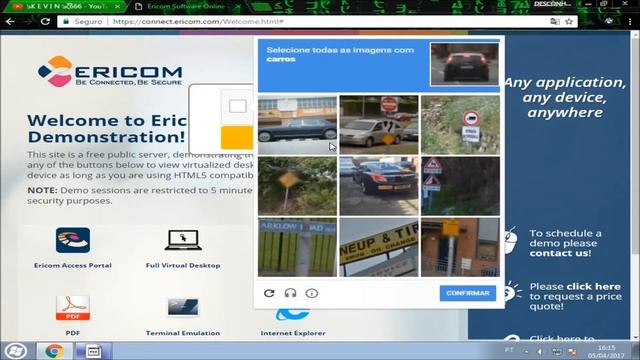Select the TUNEUP & TIRE sign tile
Image resolution: width=640 pixels, height=360 pixels.
click(x=379, y=247)
